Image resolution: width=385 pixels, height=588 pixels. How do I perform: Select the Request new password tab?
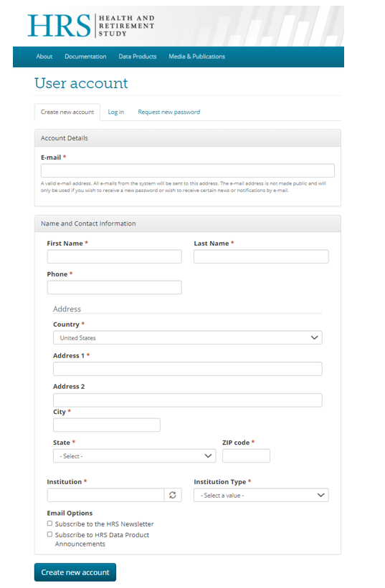pos(169,112)
